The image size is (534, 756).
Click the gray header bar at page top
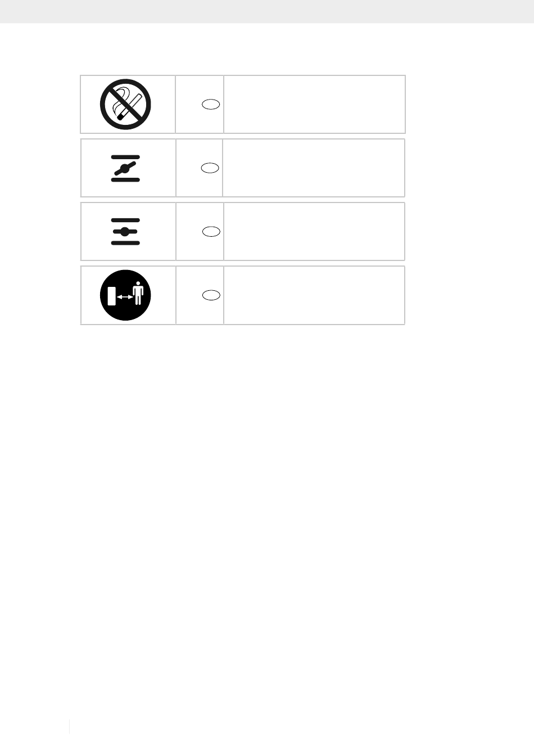coord(267,11)
